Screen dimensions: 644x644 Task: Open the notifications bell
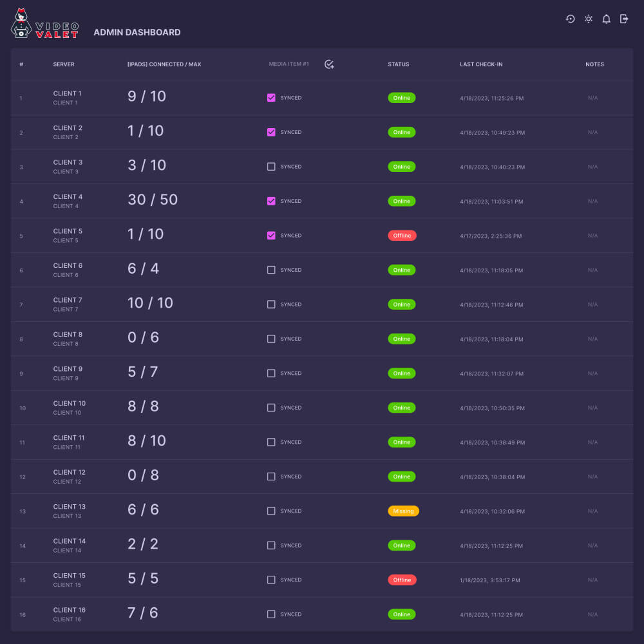[x=606, y=19]
